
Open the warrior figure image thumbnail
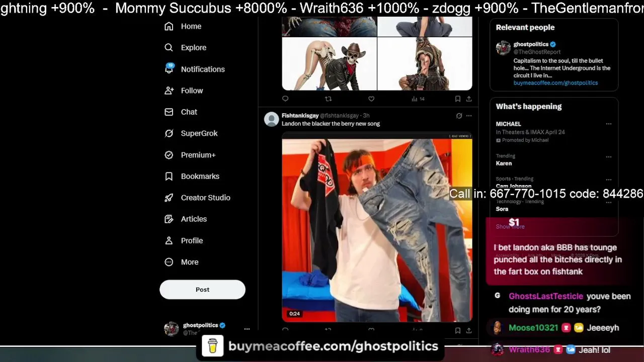pyautogui.click(x=425, y=63)
